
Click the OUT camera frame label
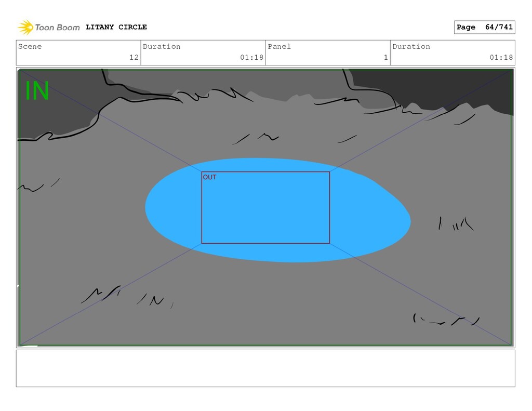coord(209,177)
